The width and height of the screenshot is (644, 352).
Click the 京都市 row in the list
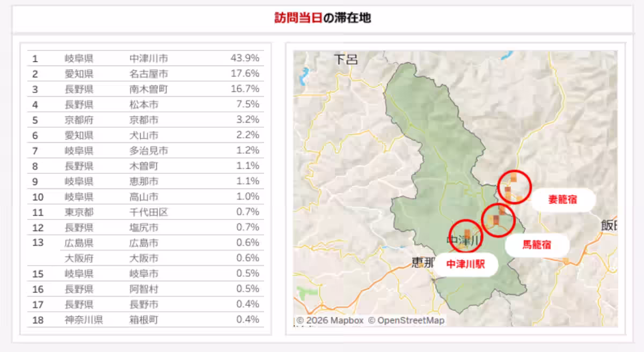[144, 120]
